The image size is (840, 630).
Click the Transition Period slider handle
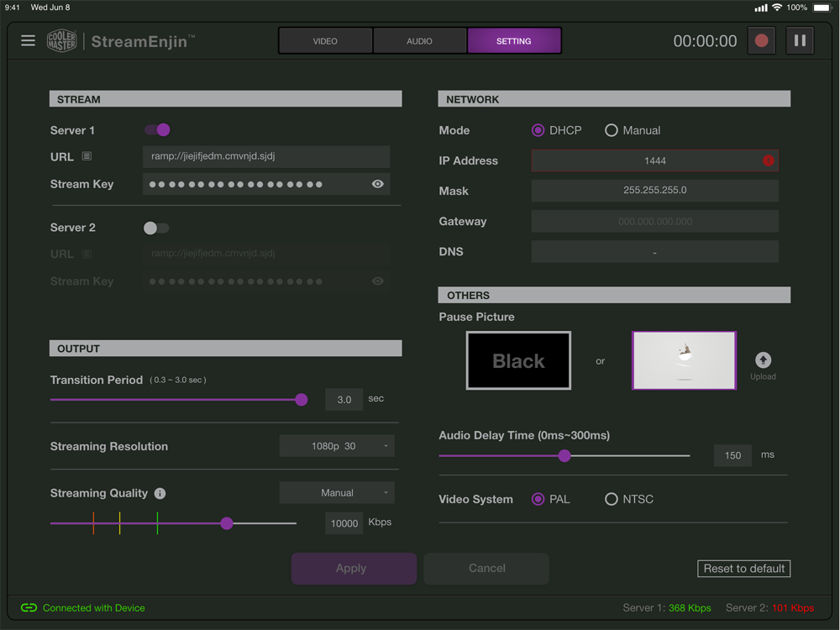pyautogui.click(x=301, y=399)
